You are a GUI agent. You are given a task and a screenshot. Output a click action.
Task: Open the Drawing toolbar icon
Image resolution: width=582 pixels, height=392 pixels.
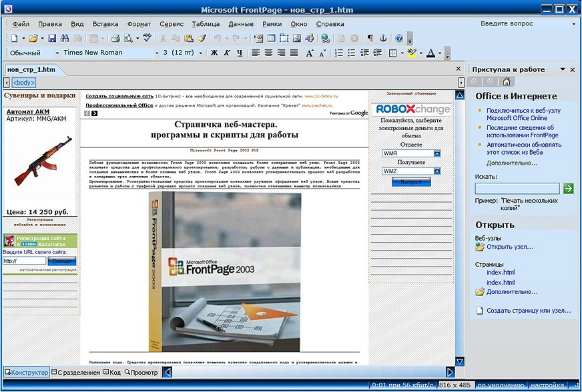tap(309, 38)
